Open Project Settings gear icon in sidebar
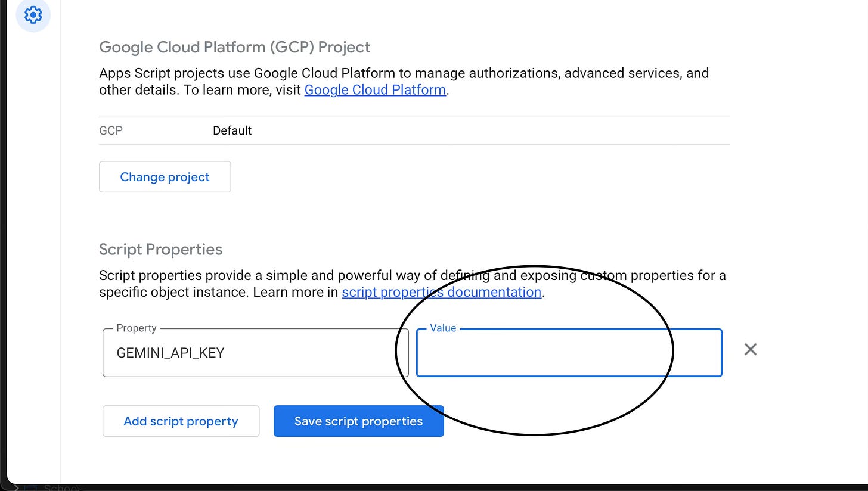868x491 pixels. click(x=33, y=14)
